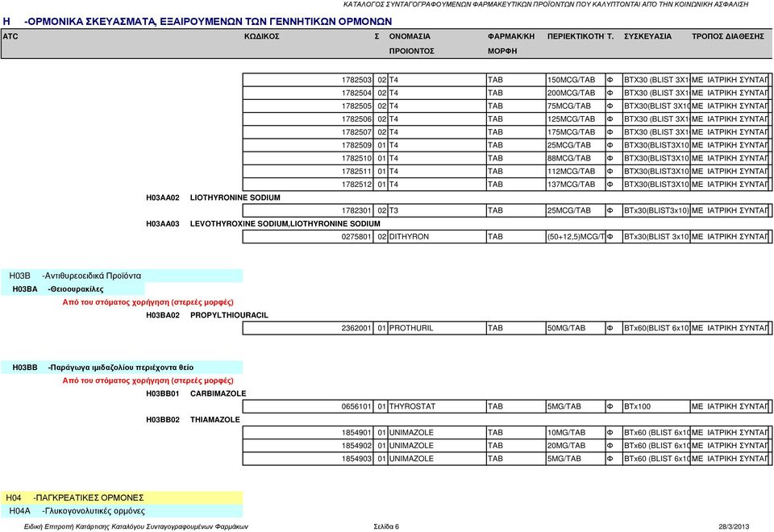The image size is (774, 532).
Task: Click the ΚΩΔΙΚΟΣ column header
Action: 261,36
